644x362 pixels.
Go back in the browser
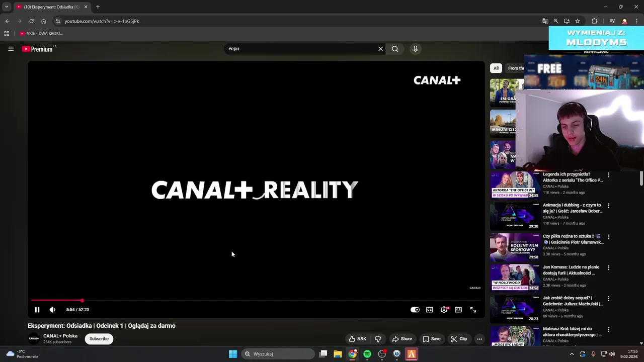click(x=7, y=21)
